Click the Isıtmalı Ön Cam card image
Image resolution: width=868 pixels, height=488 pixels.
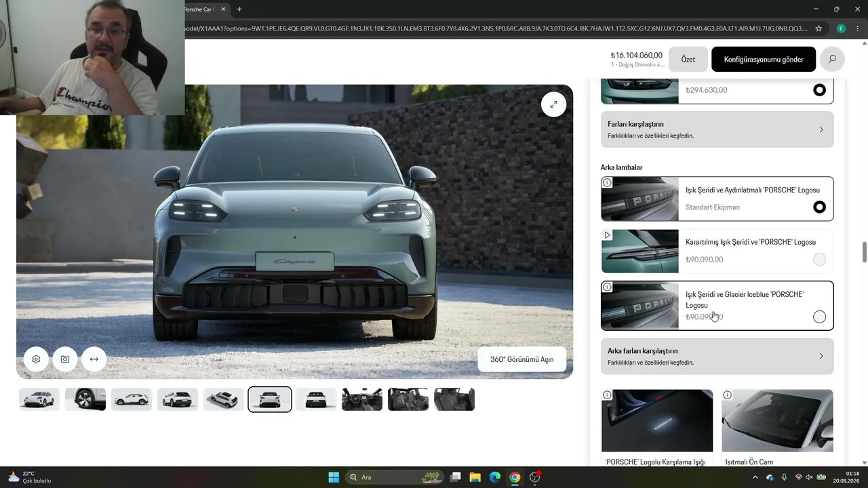tap(777, 420)
